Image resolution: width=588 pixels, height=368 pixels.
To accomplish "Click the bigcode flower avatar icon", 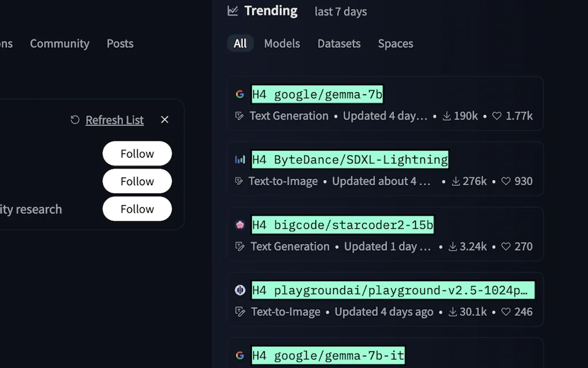I will (x=240, y=225).
